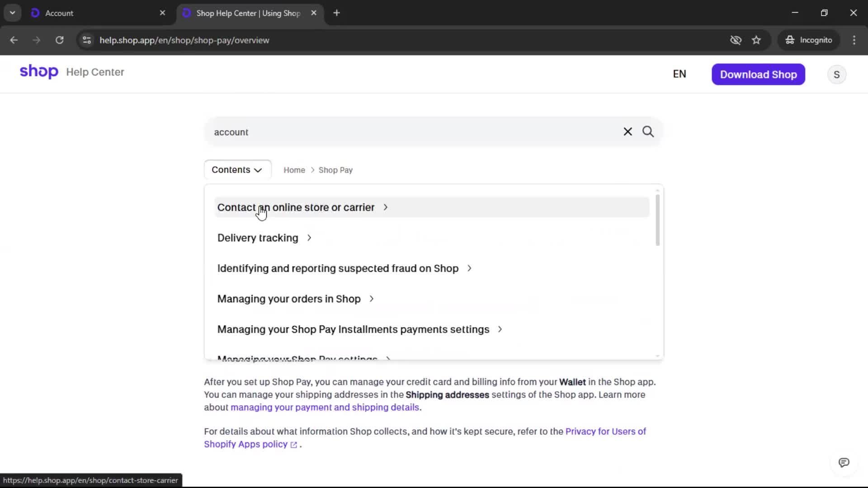Click the S profile avatar
The image size is (868, 488).
coord(836,75)
